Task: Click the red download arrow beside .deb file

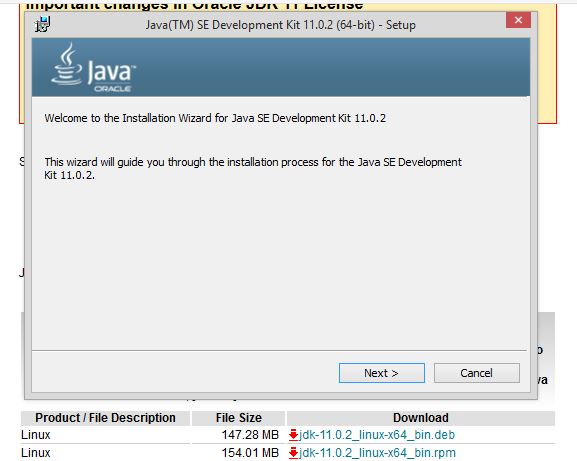Action: [x=293, y=435]
